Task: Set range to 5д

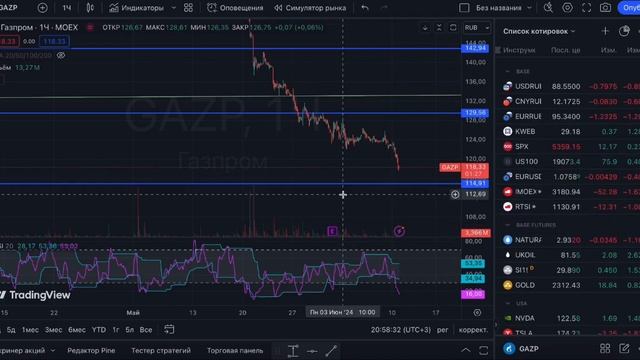Action: pos(11,330)
